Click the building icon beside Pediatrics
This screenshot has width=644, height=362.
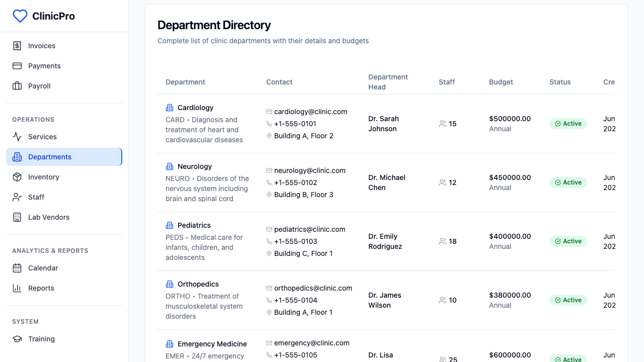click(170, 225)
